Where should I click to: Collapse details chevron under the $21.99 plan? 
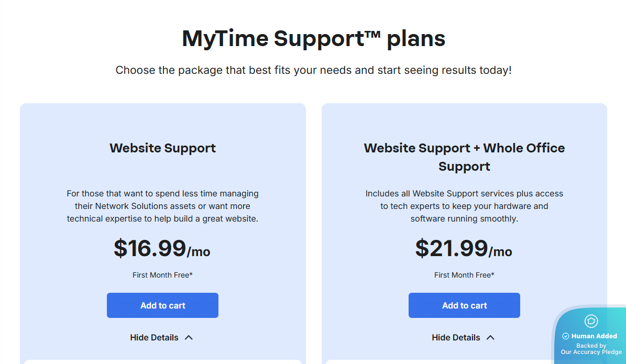coord(491,338)
